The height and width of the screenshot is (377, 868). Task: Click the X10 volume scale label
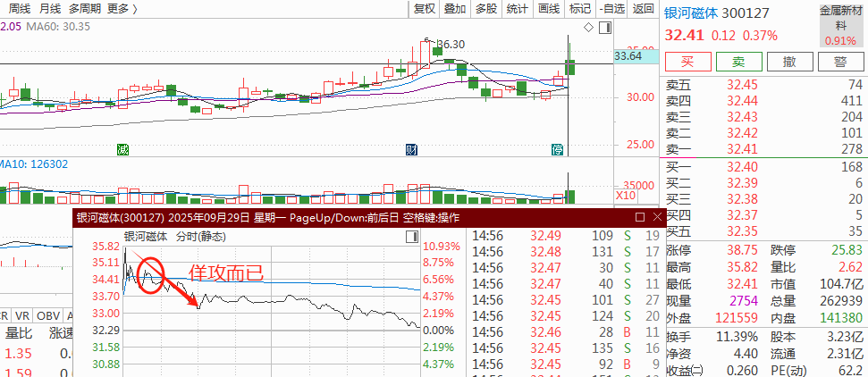pyautogui.click(x=627, y=196)
